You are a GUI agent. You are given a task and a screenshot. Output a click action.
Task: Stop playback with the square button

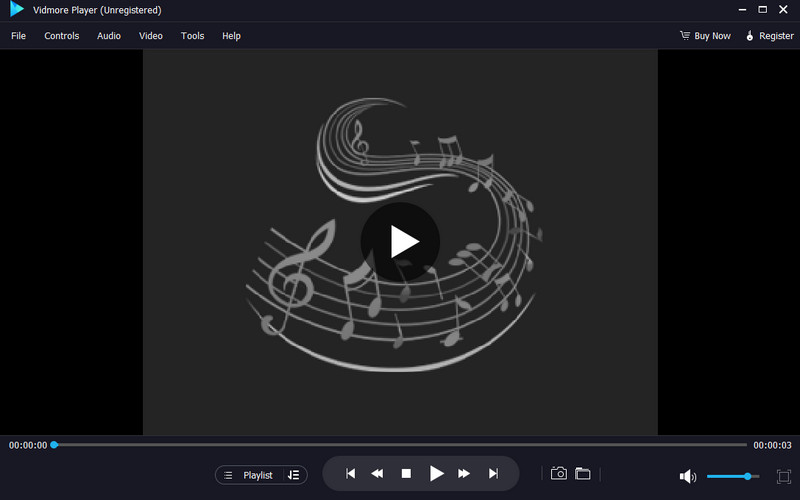406,473
